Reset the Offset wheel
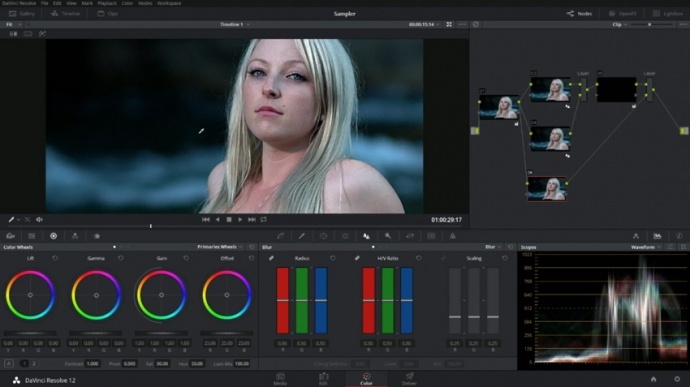Viewport: 690px width, 387px height. [251, 258]
